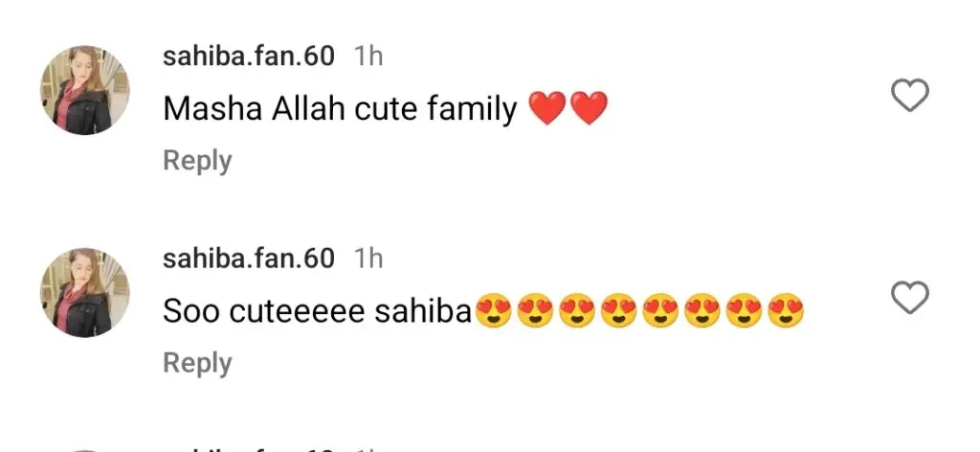The image size is (980, 452).
Task: Like the "Masha Allah cute family" comment
Action: click(x=909, y=95)
